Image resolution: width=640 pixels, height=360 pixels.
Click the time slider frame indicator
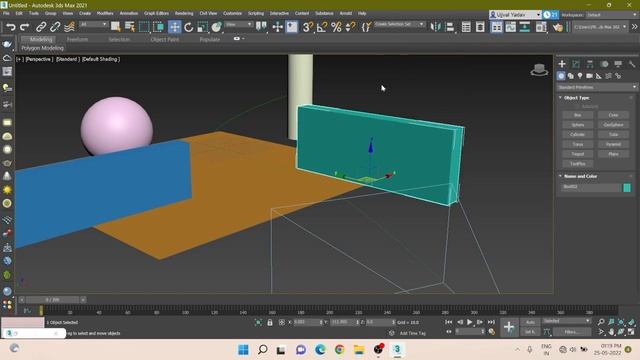(52, 300)
